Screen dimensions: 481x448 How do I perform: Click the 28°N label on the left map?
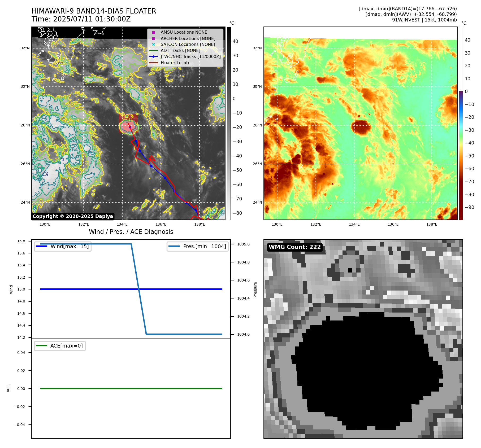pyautogui.click(x=25, y=125)
